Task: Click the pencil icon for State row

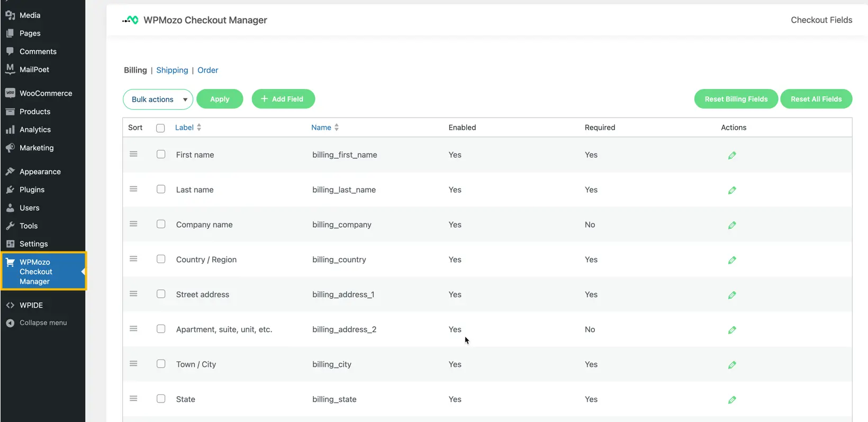Action: click(732, 400)
